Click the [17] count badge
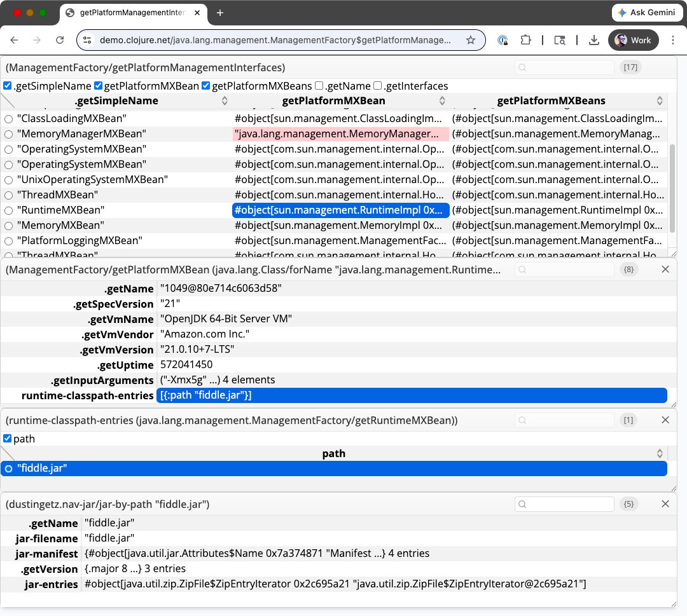The height and width of the screenshot is (616, 687). click(630, 67)
